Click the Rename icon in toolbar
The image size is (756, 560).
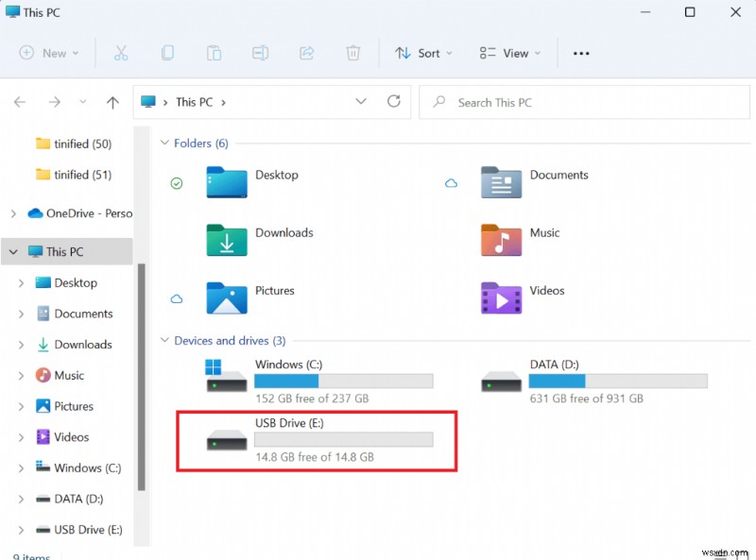point(261,53)
